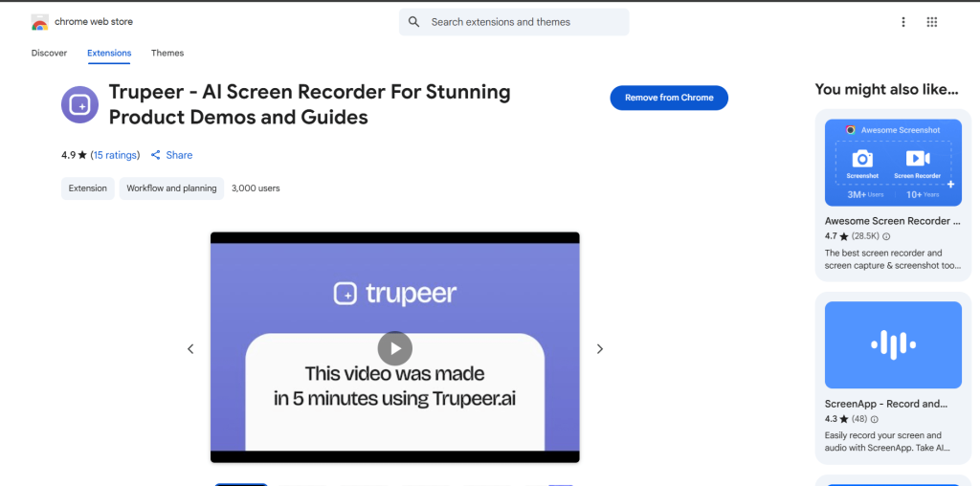The image size is (980, 486).
Task: Click the Extension category chip
Action: point(87,188)
